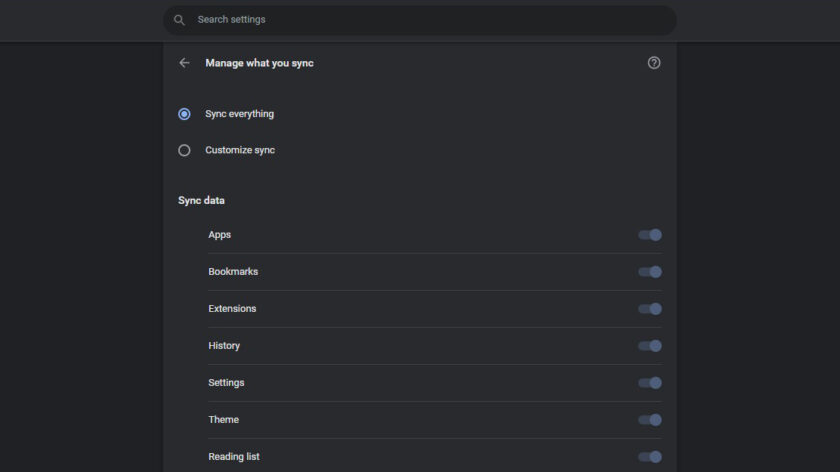
Task: Click the Sync everything label
Action: pos(239,114)
